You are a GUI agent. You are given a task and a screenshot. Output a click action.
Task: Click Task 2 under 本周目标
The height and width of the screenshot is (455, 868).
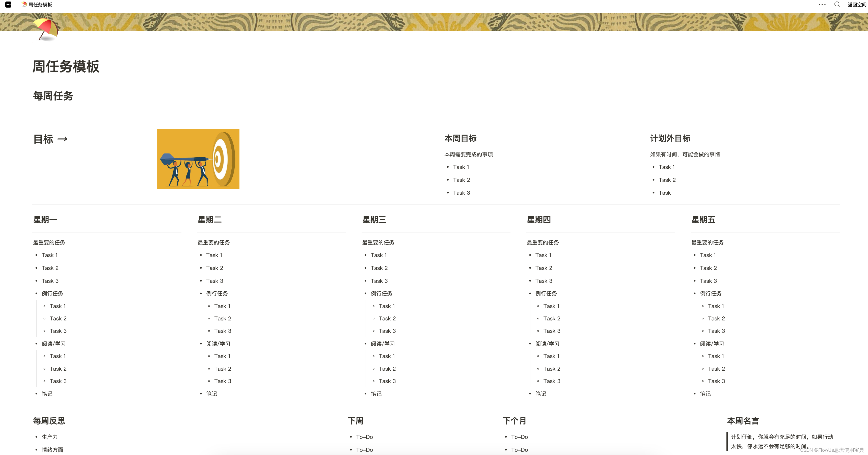461,180
